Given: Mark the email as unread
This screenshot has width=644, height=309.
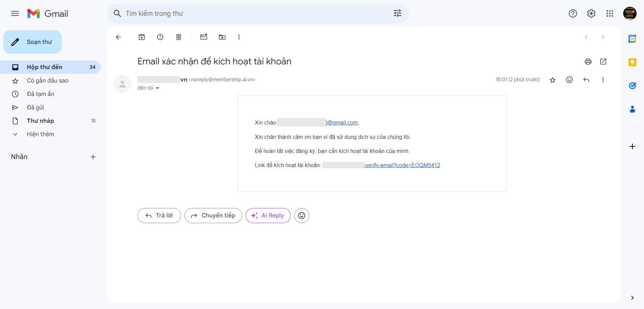Looking at the screenshot, I should tap(204, 37).
